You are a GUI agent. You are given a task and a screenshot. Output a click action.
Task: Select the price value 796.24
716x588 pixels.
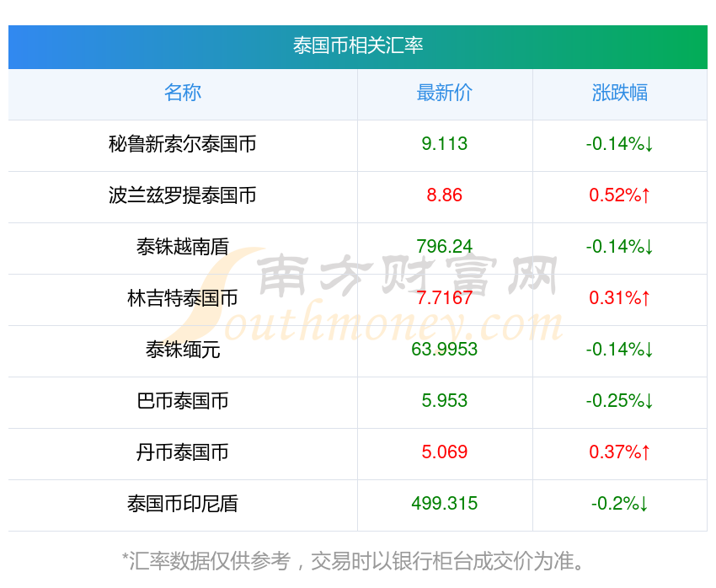tap(444, 247)
